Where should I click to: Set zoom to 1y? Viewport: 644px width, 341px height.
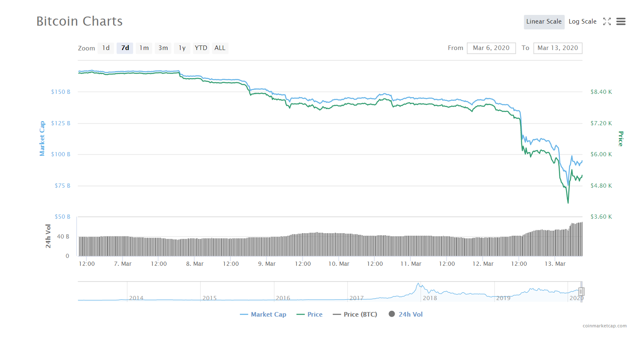pyautogui.click(x=182, y=48)
